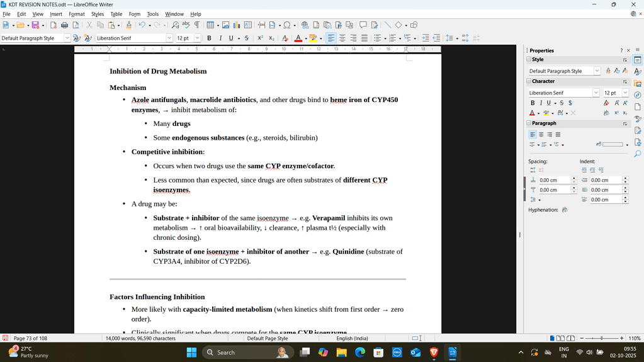Screen dimensions: 644x362
Task: Open the File menu
Action: [x=6, y=14]
